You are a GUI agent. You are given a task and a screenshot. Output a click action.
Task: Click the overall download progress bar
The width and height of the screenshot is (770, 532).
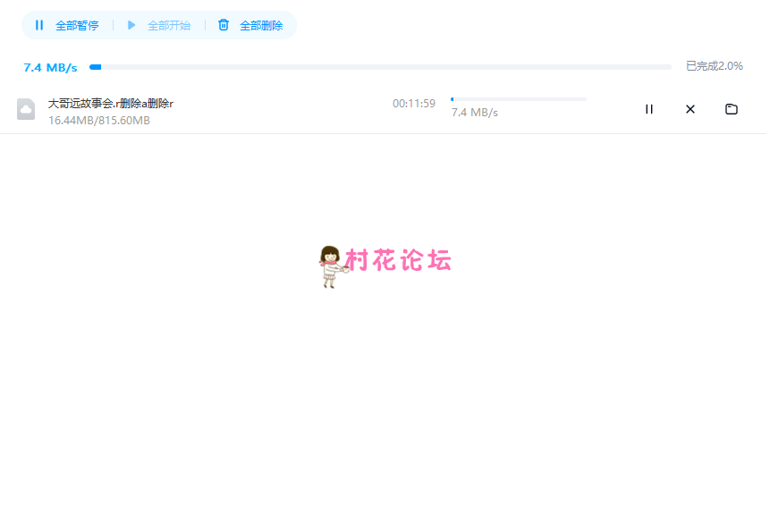point(381,67)
